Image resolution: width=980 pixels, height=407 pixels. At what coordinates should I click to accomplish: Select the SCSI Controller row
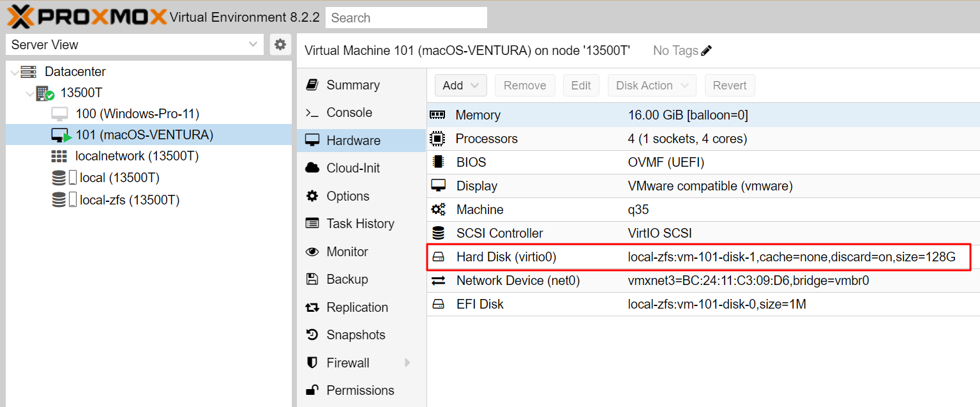703,233
